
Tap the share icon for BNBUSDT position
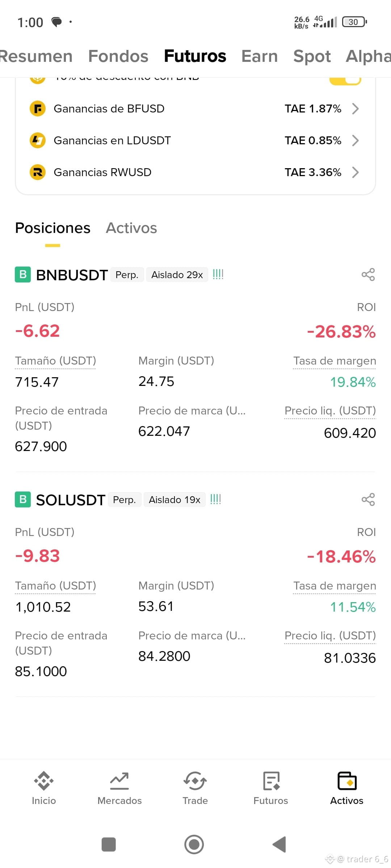coord(368,275)
